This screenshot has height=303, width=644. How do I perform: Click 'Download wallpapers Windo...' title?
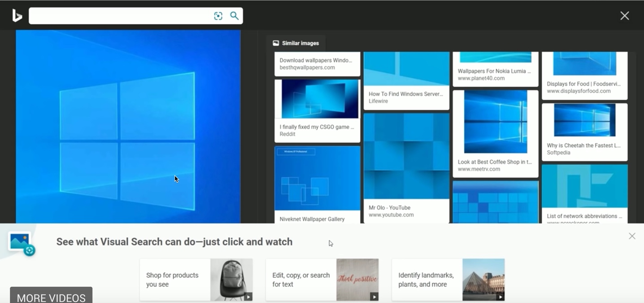click(x=316, y=60)
